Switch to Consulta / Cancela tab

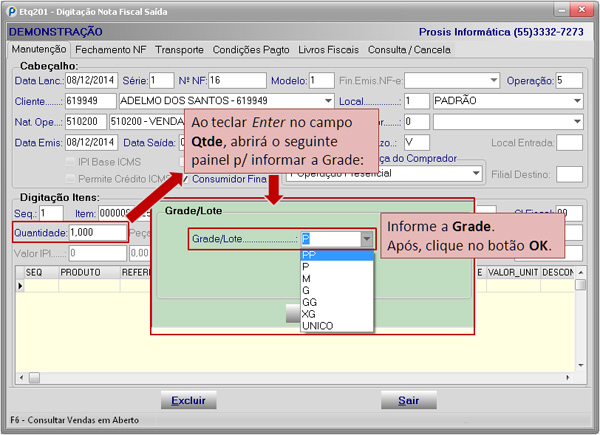[409, 50]
